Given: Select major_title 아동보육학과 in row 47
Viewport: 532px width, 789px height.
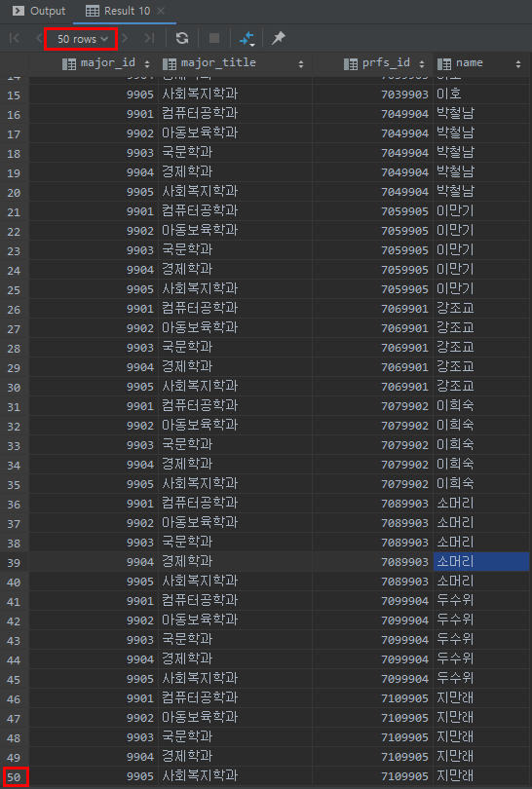Looking at the screenshot, I should (x=235, y=718).
